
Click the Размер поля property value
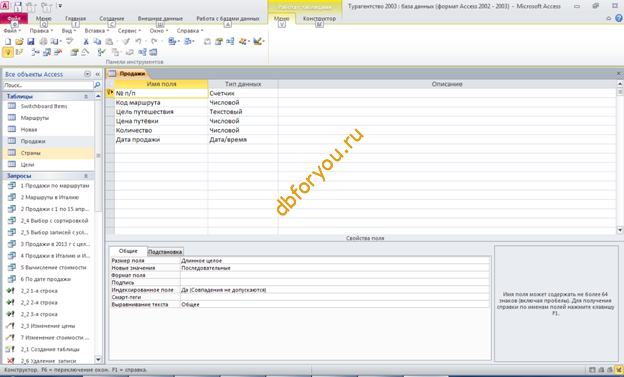click(x=334, y=261)
